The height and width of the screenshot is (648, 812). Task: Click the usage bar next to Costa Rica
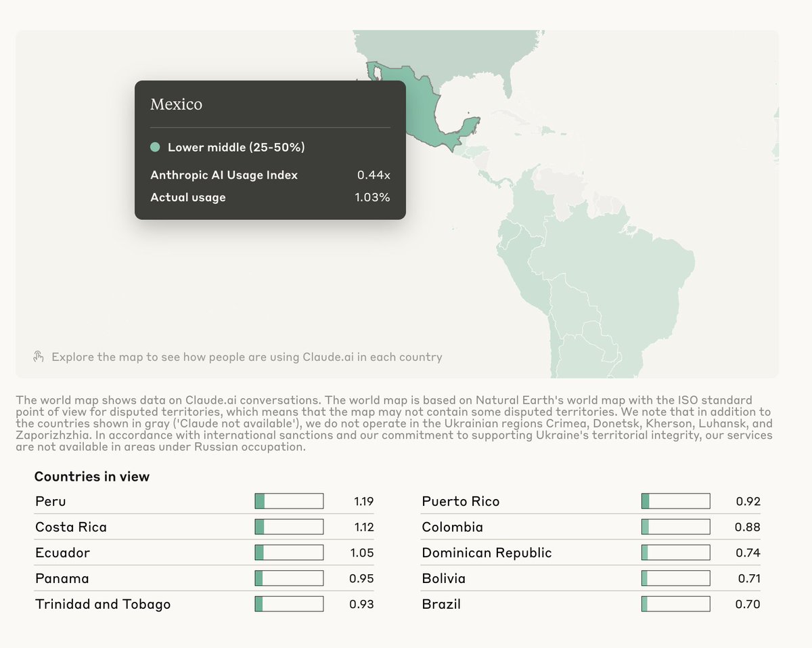pyautogui.click(x=289, y=527)
